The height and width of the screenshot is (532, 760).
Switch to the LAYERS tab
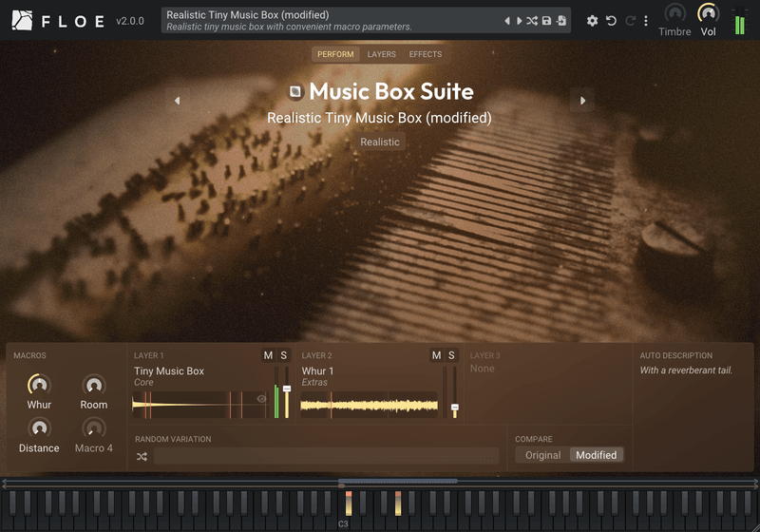(x=382, y=54)
